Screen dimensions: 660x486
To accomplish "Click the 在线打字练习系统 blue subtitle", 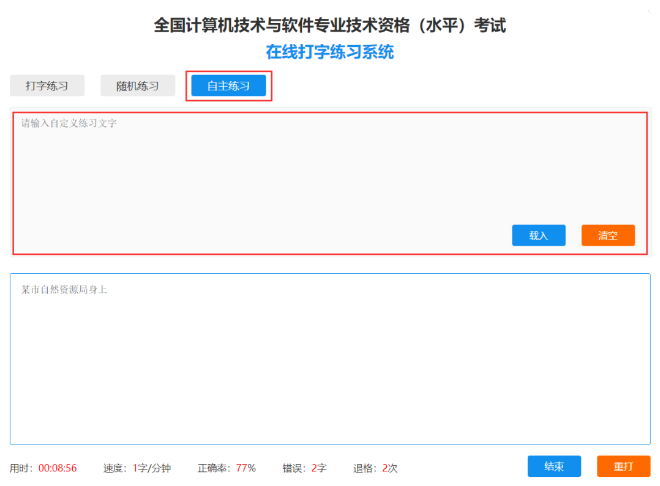I will click(x=330, y=51).
